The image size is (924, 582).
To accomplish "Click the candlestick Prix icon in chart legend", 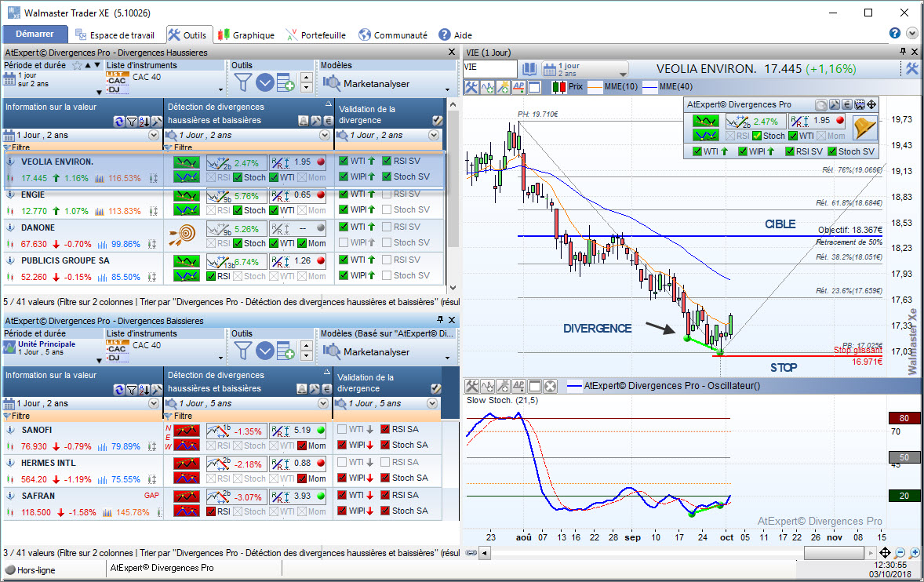I will point(558,87).
